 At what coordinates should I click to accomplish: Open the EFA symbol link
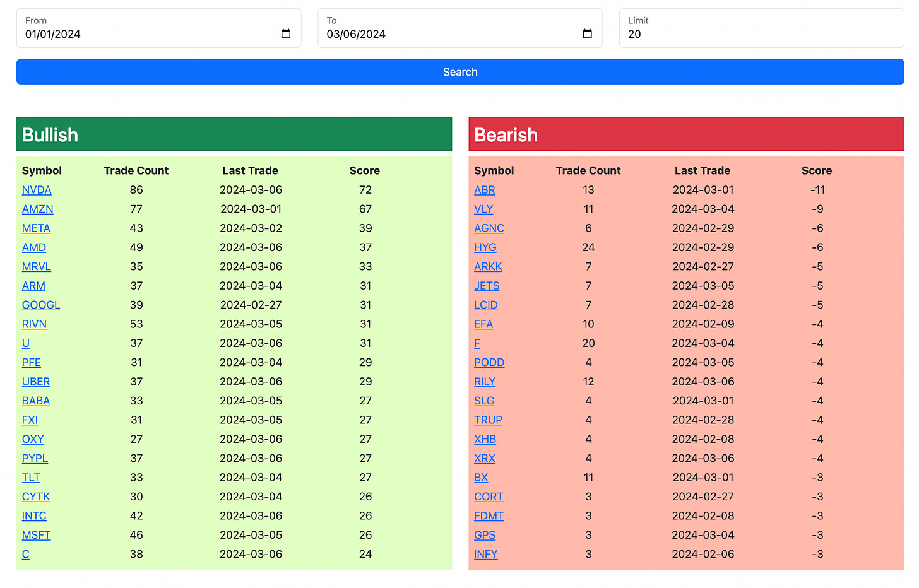click(x=483, y=324)
